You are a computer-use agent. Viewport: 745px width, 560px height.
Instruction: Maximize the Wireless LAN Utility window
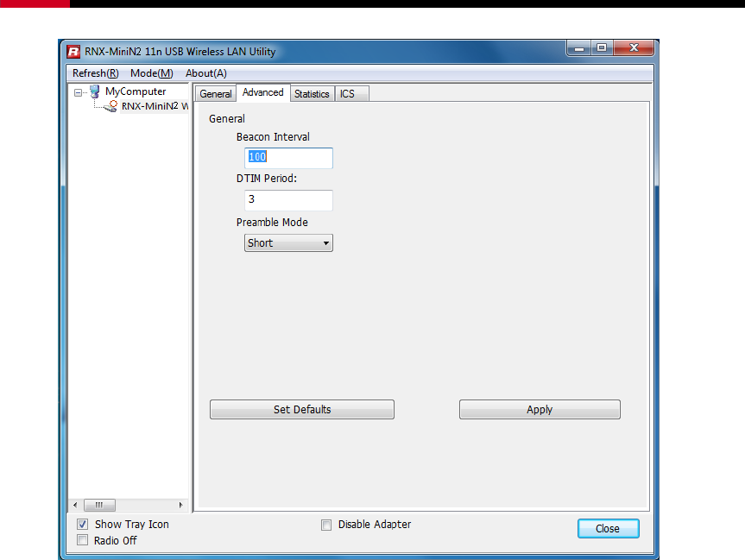click(602, 48)
